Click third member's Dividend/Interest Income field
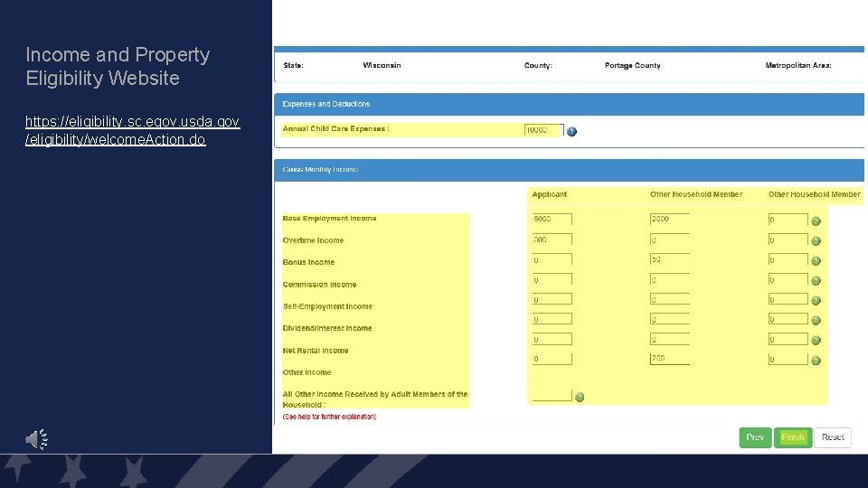The height and width of the screenshot is (488, 868). (788, 319)
